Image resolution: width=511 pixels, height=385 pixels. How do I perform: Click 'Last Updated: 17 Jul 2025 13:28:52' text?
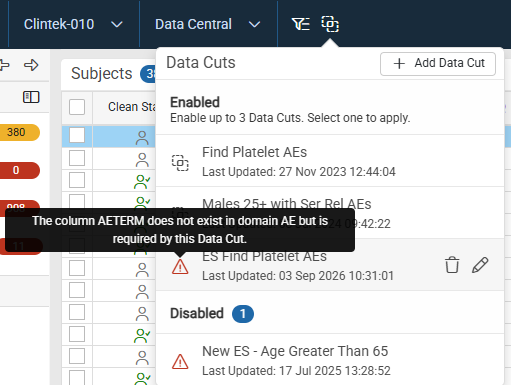coord(296,371)
